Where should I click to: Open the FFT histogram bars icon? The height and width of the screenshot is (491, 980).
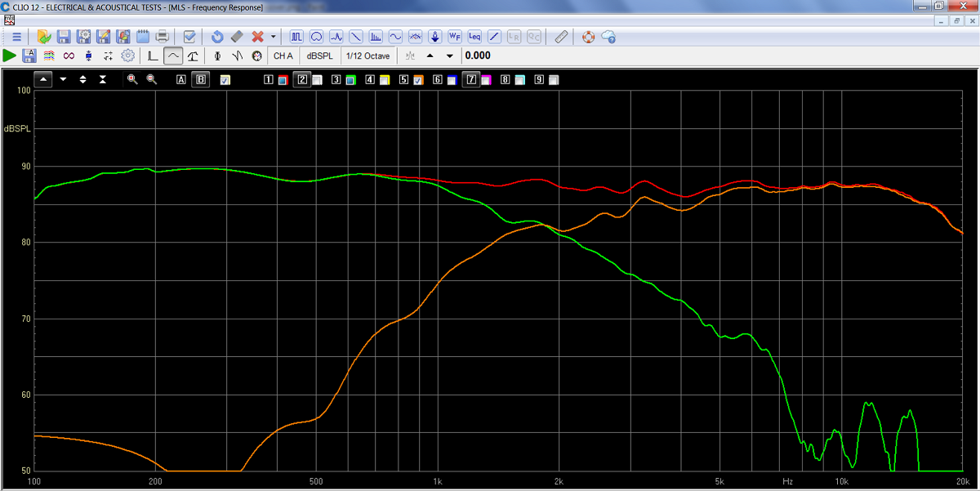pos(376,37)
